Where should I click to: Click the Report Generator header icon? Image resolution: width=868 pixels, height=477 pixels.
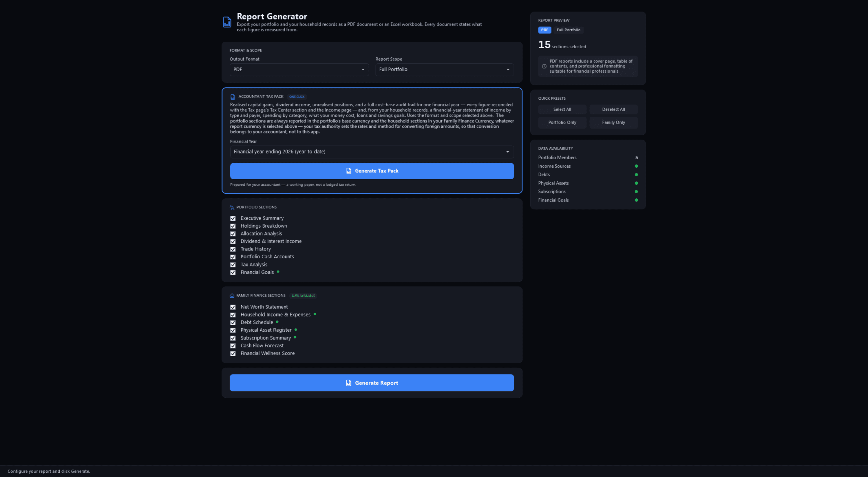(227, 22)
